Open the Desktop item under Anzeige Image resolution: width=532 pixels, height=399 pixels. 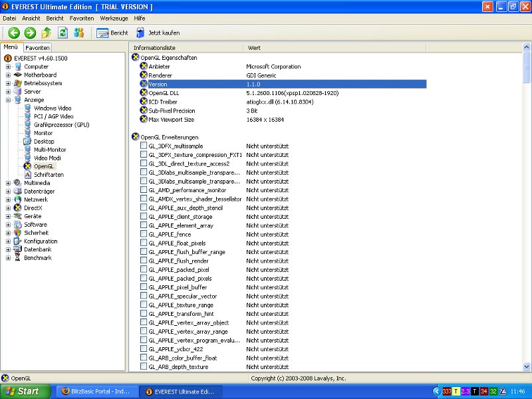click(44, 142)
